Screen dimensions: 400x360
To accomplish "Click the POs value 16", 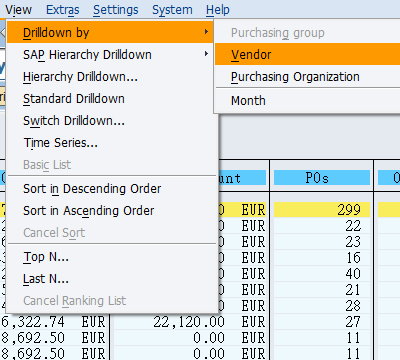I will coord(353,258).
